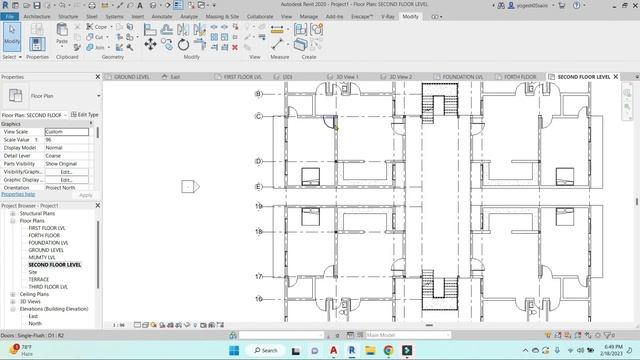Click the File menu button
640x360 pixels.
10,17
